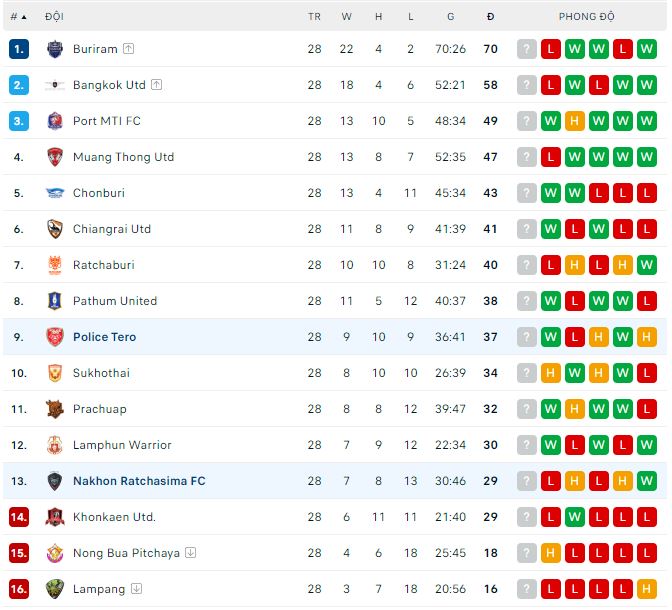The height and width of the screenshot is (610, 672).
Task: Click the Bangkok Utd team crest
Action: pos(55,85)
